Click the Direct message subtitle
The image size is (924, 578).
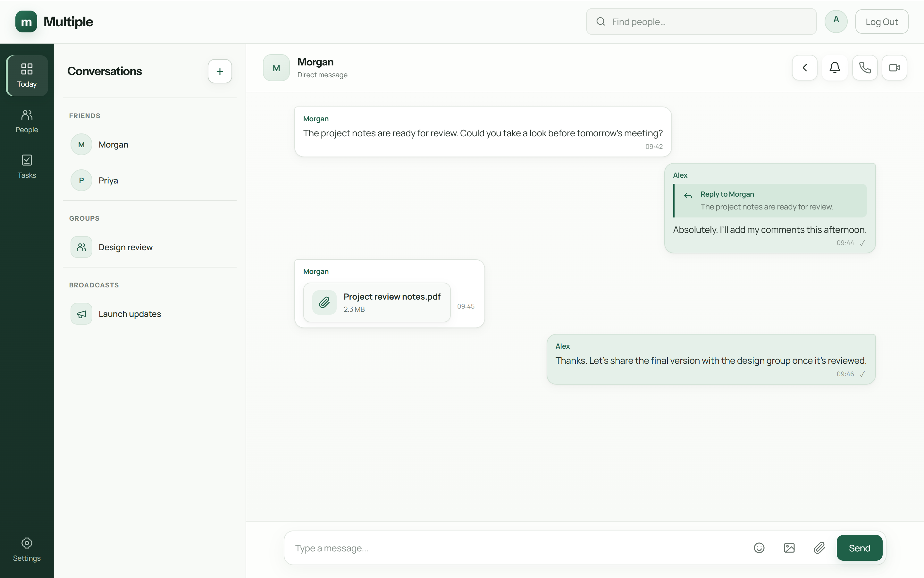click(322, 75)
